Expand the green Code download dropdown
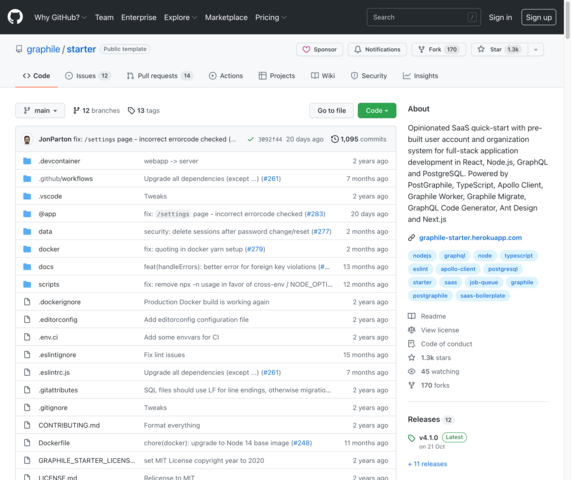This screenshot has width=571, height=480. coord(377,110)
